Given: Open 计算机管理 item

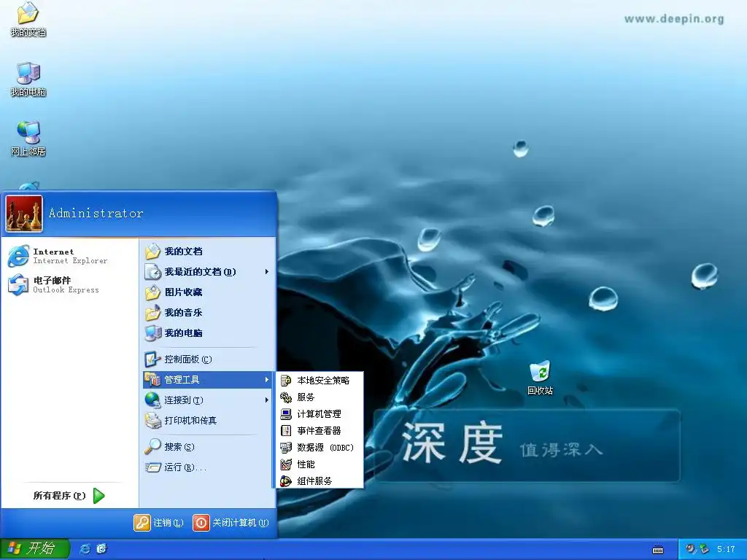Looking at the screenshot, I should [320, 414].
